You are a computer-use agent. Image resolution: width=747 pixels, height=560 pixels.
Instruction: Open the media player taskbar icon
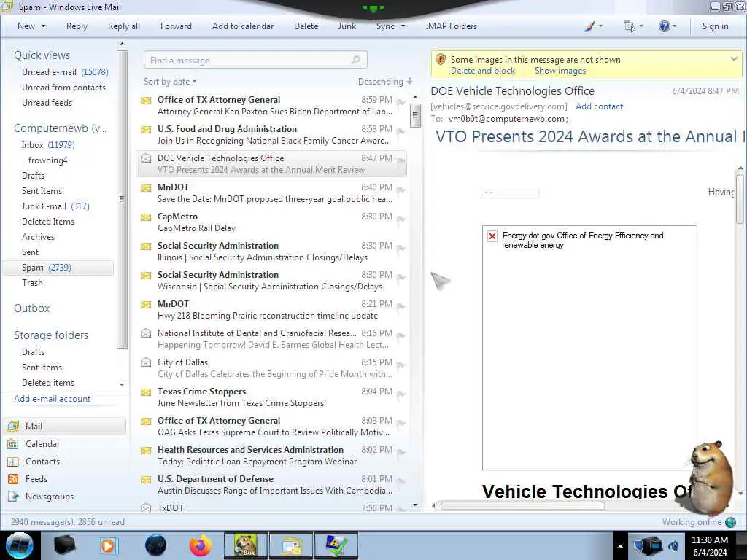109,545
